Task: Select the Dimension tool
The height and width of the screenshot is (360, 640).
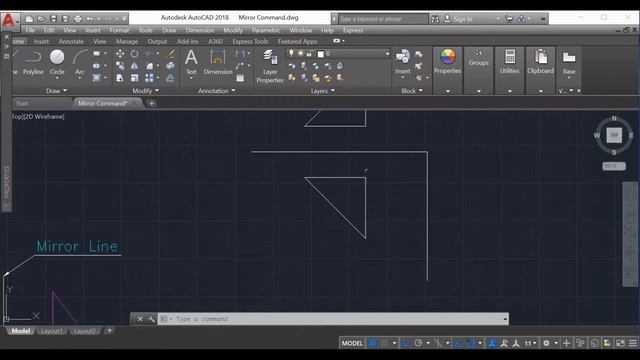Action: pyautogui.click(x=218, y=62)
